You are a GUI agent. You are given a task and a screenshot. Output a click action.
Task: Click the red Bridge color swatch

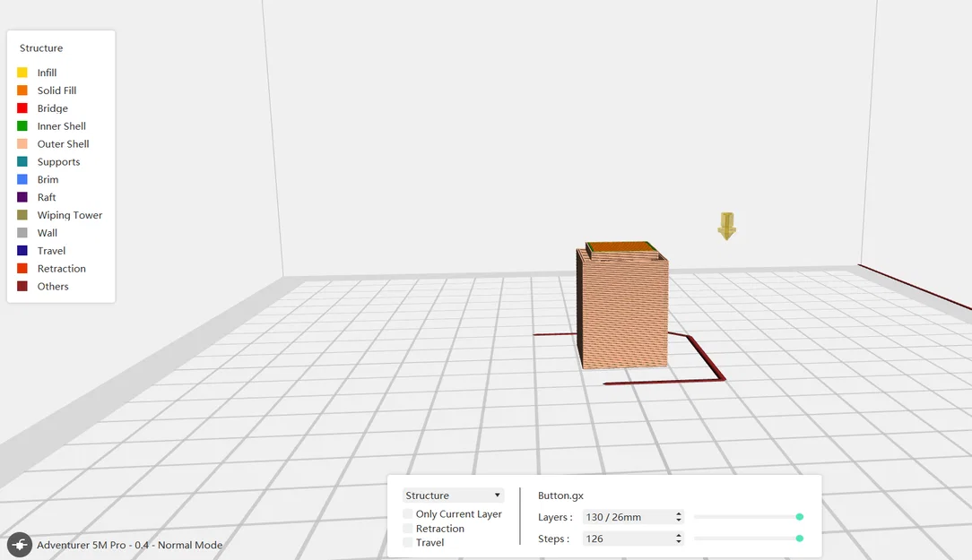click(22, 108)
